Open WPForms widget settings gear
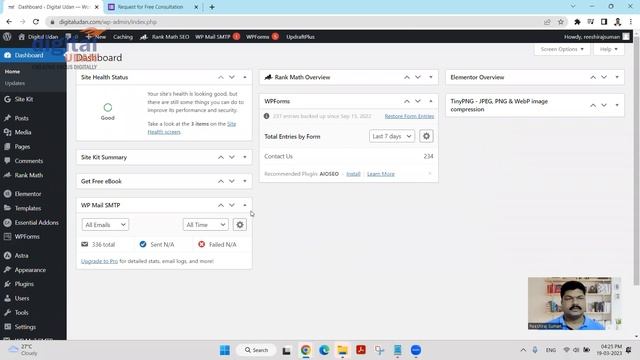The height and width of the screenshot is (360, 640). point(426,136)
